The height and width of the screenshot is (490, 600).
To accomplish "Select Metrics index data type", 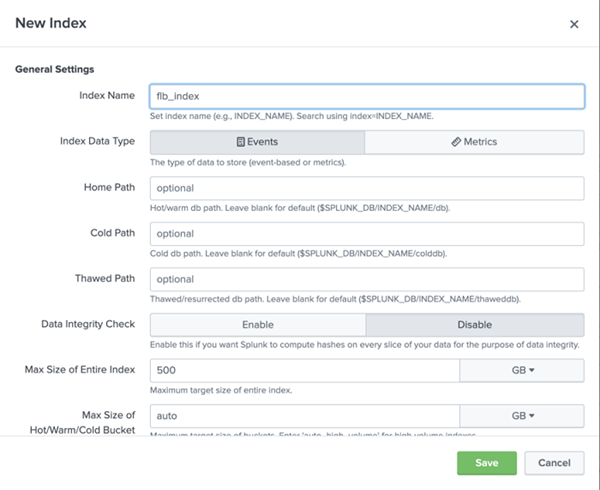I will [x=474, y=142].
